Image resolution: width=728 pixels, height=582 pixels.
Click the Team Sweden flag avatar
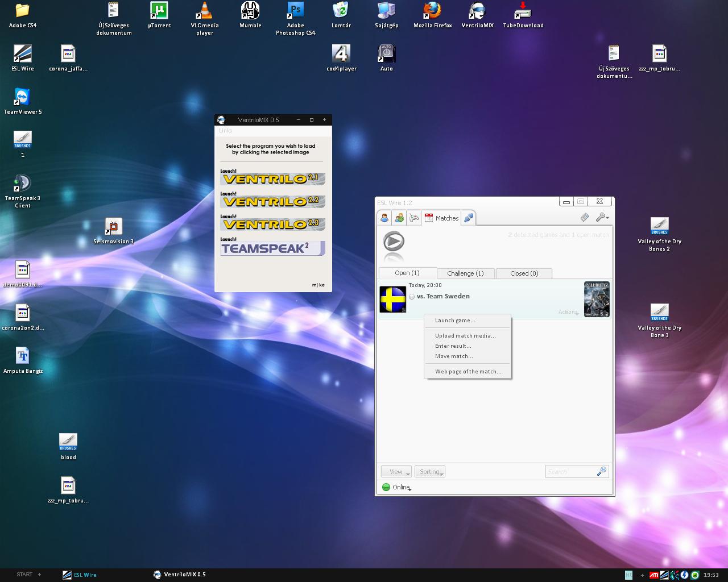392,300
